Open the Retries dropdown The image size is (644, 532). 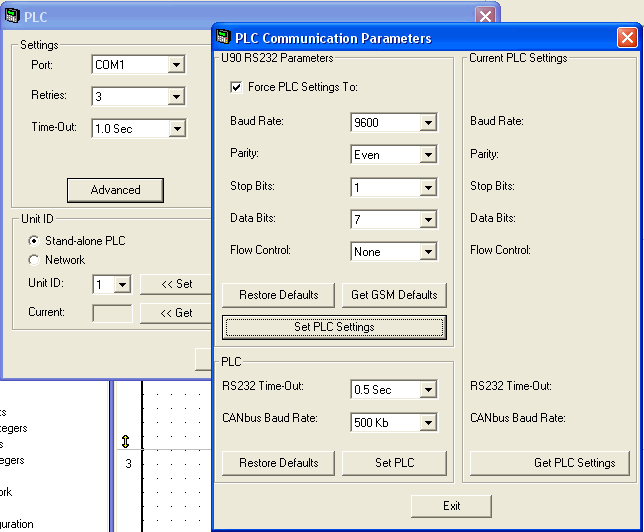[176, 97]
